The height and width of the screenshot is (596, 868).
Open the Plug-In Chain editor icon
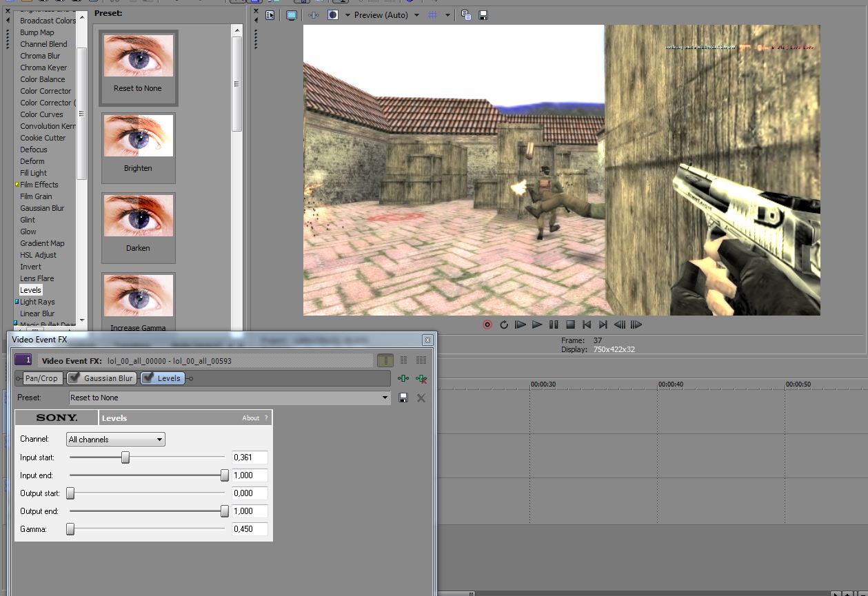[x=403, y=378]
